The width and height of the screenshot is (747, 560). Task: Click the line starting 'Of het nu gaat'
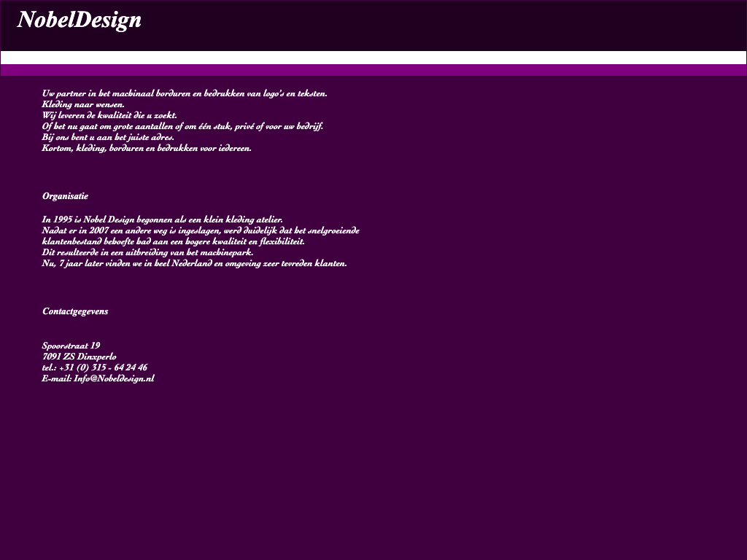click(x=182, y=126)
